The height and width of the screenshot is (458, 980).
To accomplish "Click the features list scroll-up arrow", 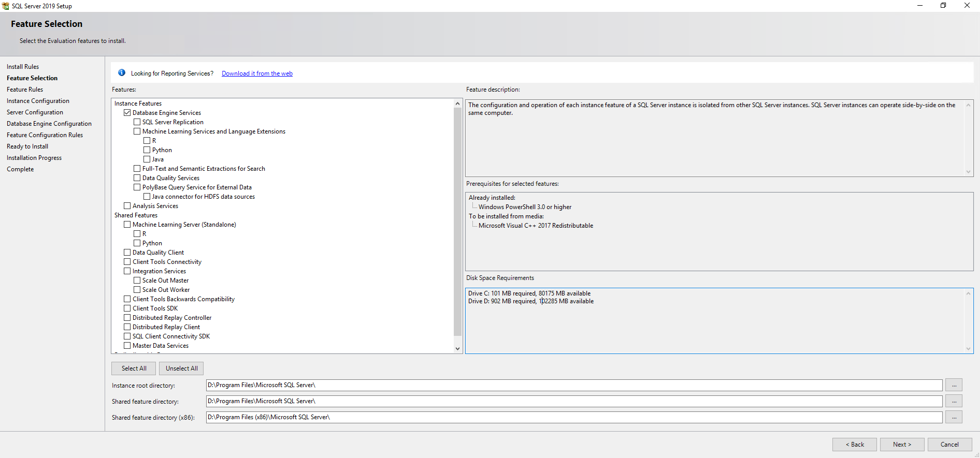I will pyautogui.click(x=457, y=104).
